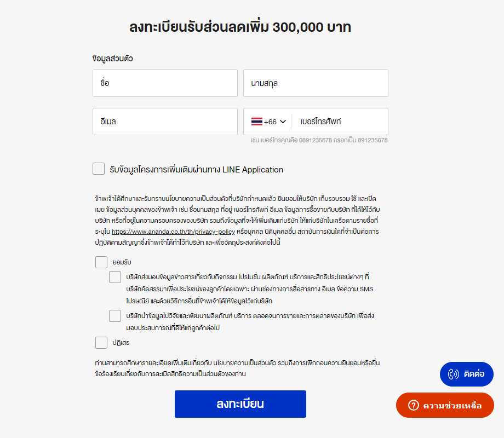This screenshot has width=504, height=438.
Task: Click the เบอร์โทรศัพท์ phone number field
Action: pos(340,122)
